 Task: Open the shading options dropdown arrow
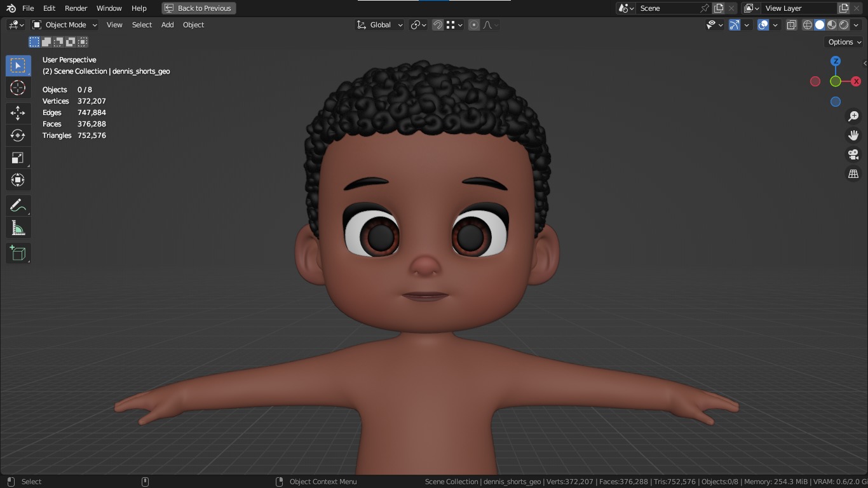point(856,25)
